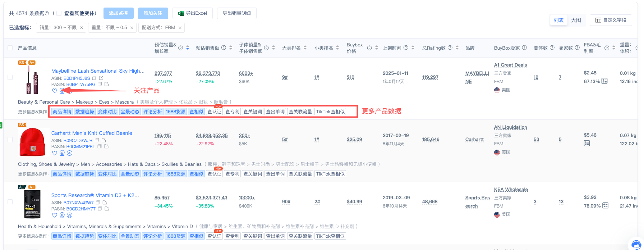The image size is (644, 250).
Task: Show help for 卖家数 column
Action: click(577, 47)
